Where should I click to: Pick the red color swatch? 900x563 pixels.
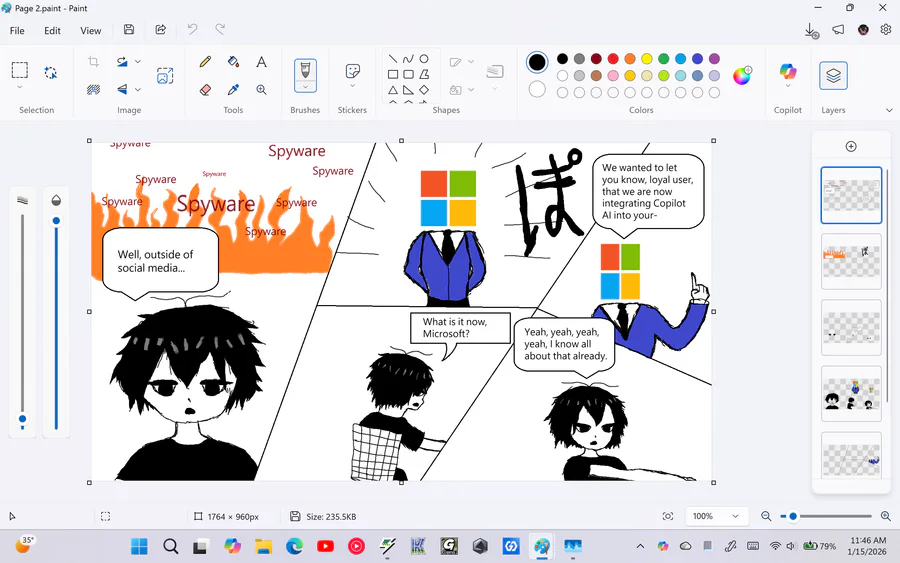pos(613,59)
